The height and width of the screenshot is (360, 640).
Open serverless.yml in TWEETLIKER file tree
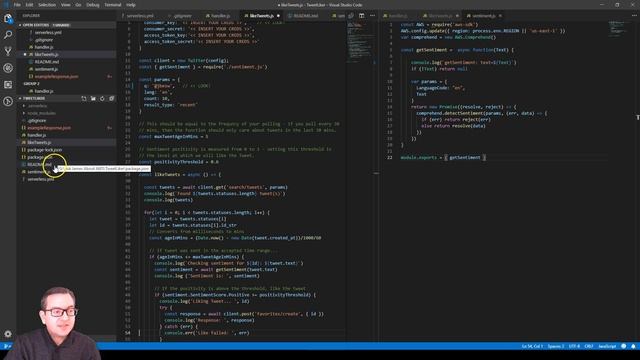tap(41, 179)
